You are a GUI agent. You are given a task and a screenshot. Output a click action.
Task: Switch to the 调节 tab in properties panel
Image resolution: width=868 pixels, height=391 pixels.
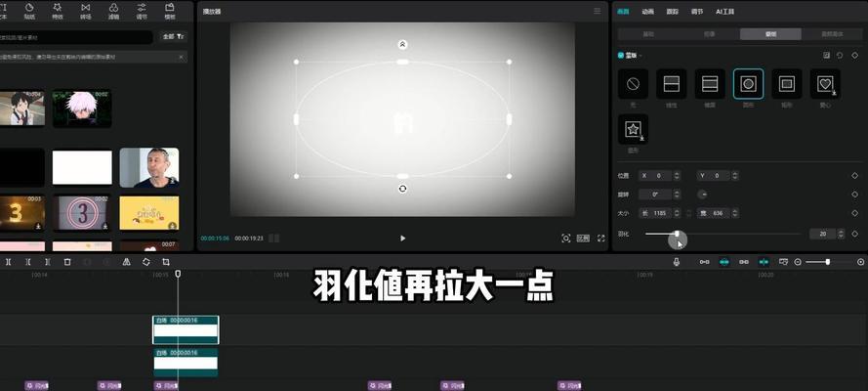coord(697,11)
